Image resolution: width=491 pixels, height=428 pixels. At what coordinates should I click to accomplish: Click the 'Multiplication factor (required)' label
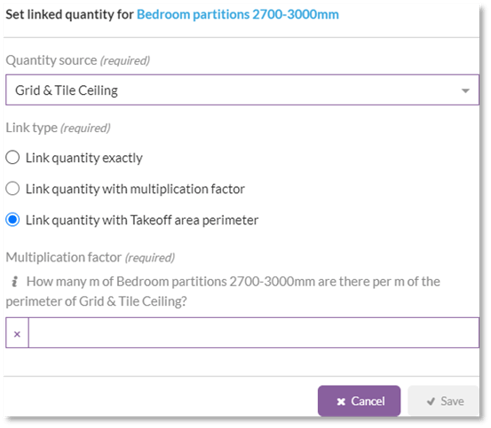pos(90,257)
